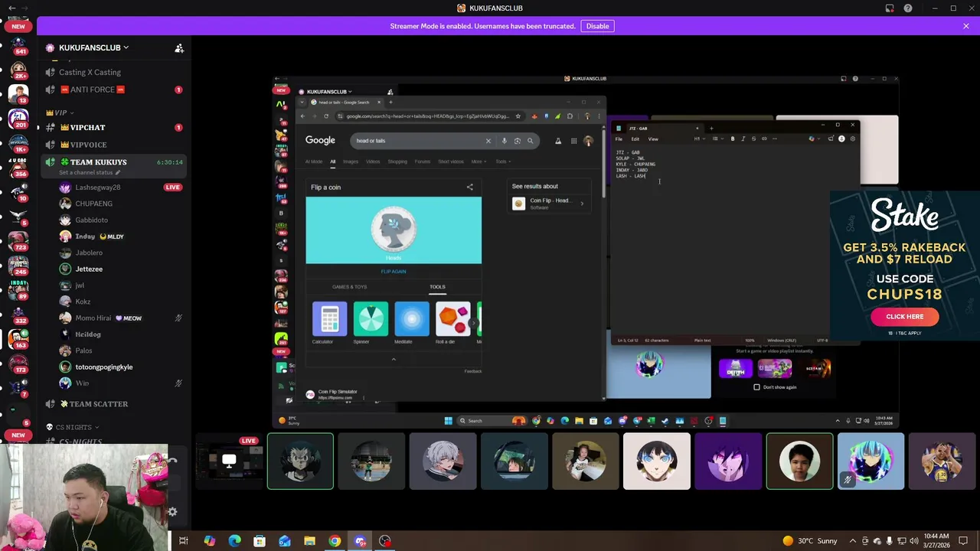This screenshot has width=980, height=551.
Task: Open the More dropdown in Google results
Action: tap(479, 161)
